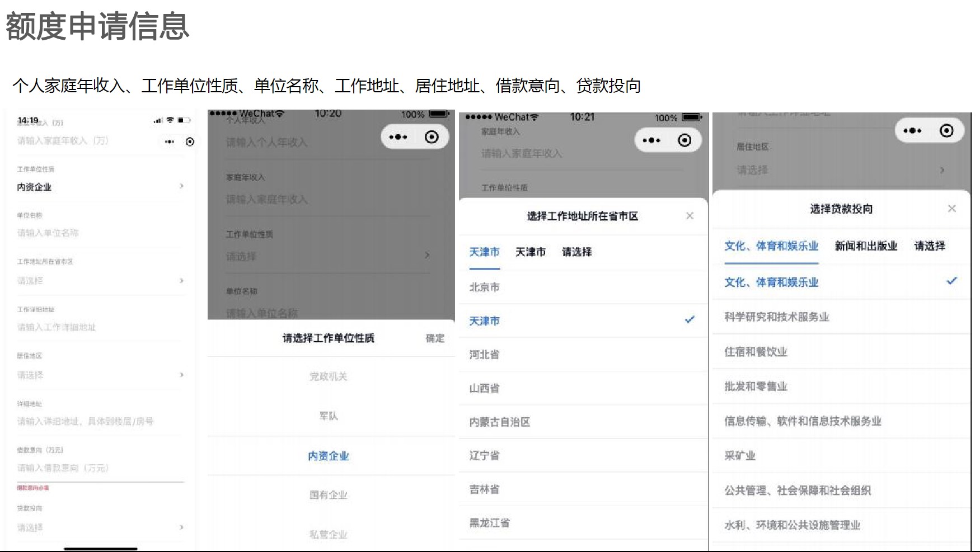Open 工作单位性质 请选择 dropdown in second screen
This screenshot has height=552, width=980.
coord(328,256)
